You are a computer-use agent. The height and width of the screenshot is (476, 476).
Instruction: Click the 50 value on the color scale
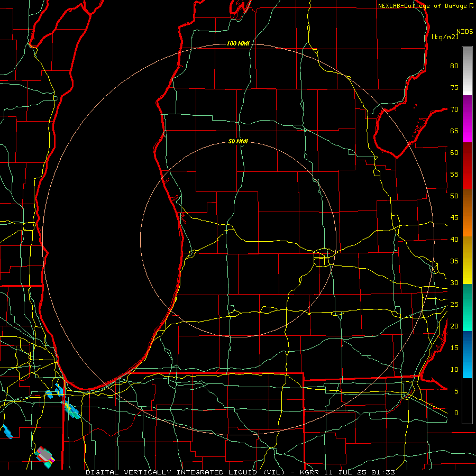point(454,196)
